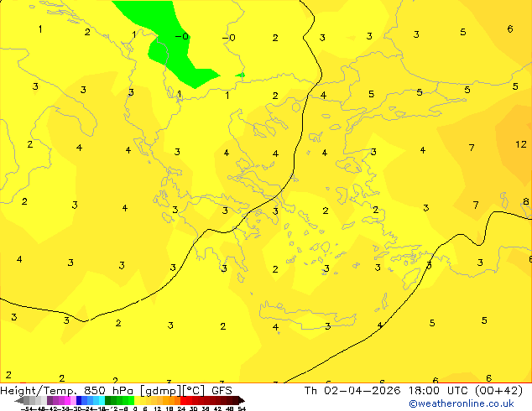Click the '24' label under the colorbar

181,408
